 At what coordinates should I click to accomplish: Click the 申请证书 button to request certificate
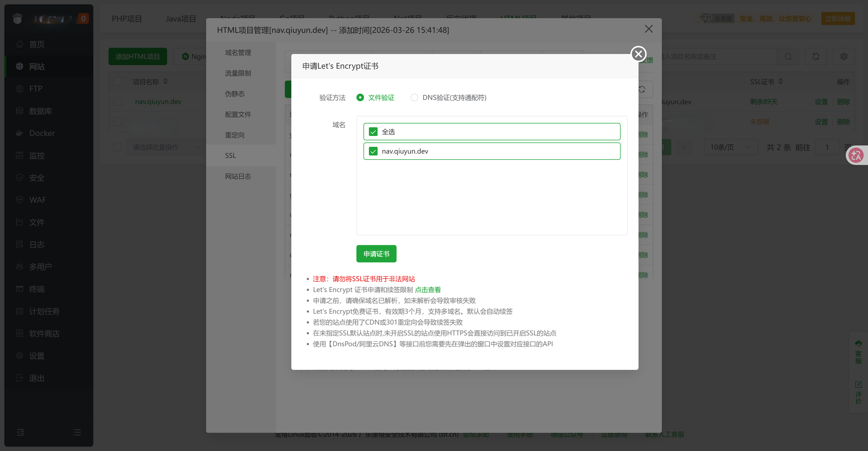click(x=376, y=253)
